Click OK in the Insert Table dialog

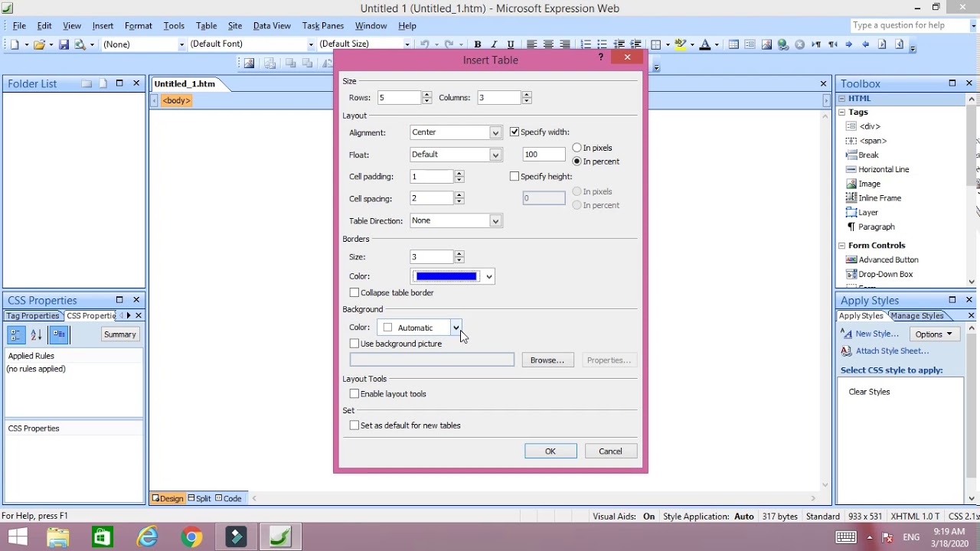click(x=550, y=452)
